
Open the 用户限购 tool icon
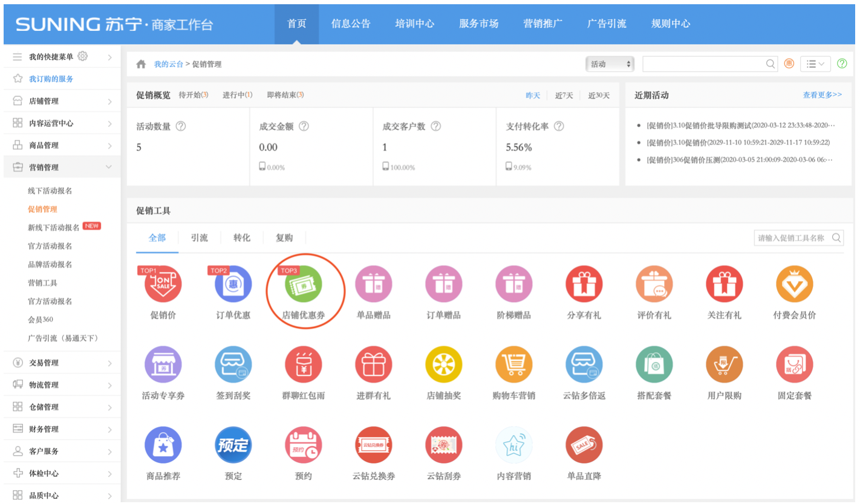[725, 364]
